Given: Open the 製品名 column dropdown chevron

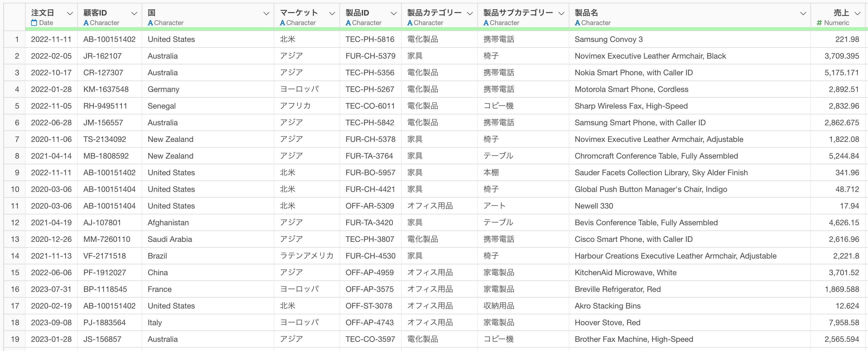Looking at the screenshot, I should (x=803, y=14).
